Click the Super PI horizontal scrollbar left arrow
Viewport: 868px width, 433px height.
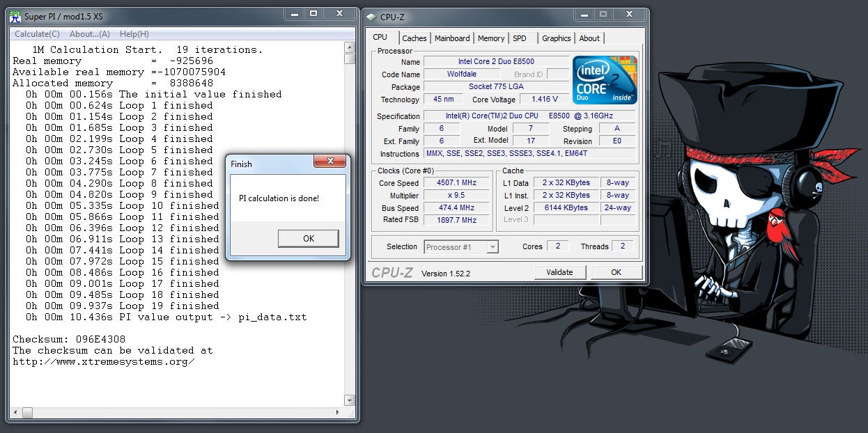pos(15,412)
